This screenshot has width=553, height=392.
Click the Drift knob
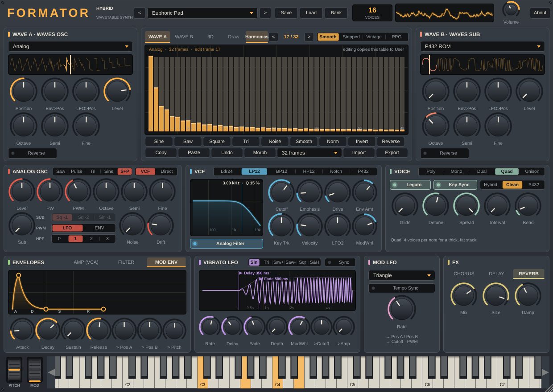pos(161,225)
